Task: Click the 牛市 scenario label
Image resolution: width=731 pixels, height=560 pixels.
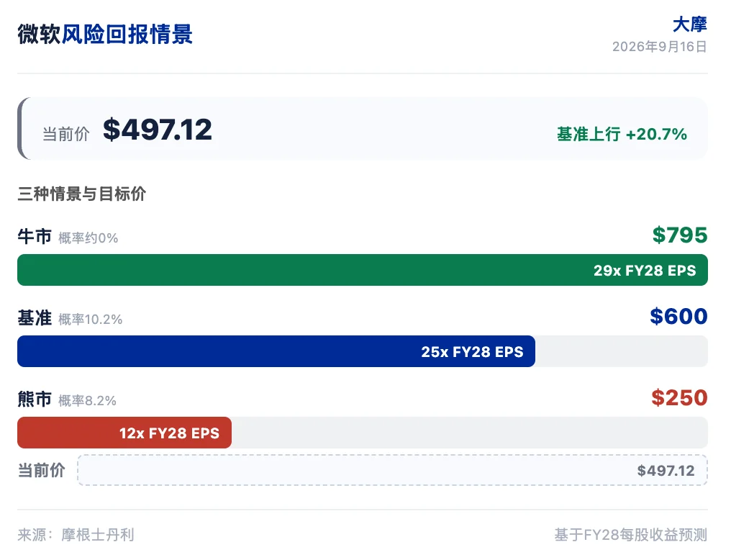Action: point(35,236)
